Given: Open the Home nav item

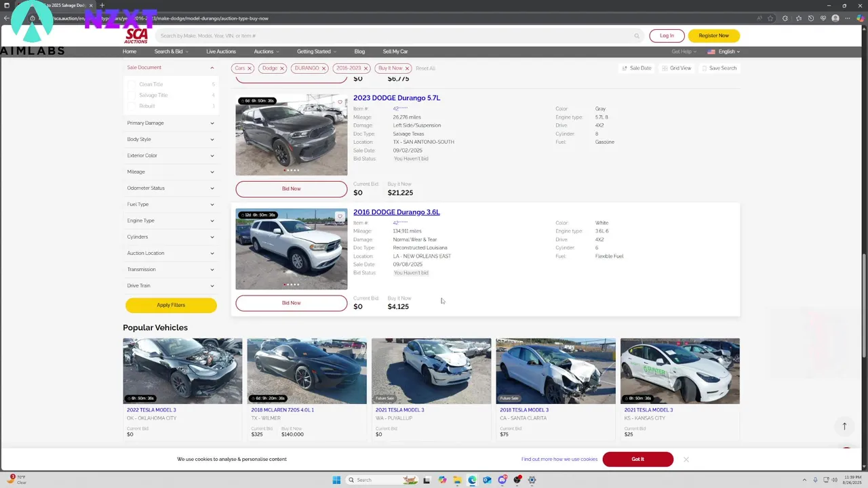Looking at the screenshot, I should 130,52.
